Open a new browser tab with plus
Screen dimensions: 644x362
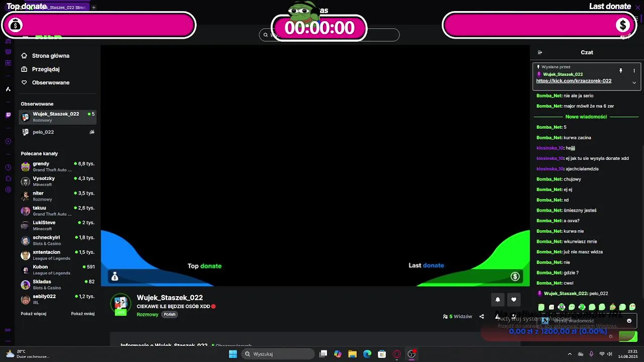click(94, 8)
